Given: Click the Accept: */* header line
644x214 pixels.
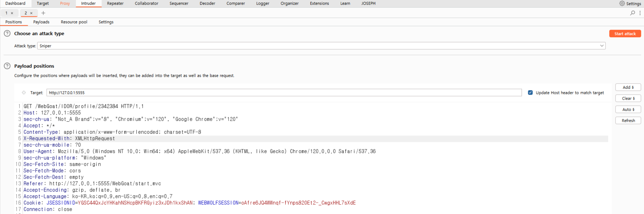Looking at the screenshot, I should (x=39, y=126).
